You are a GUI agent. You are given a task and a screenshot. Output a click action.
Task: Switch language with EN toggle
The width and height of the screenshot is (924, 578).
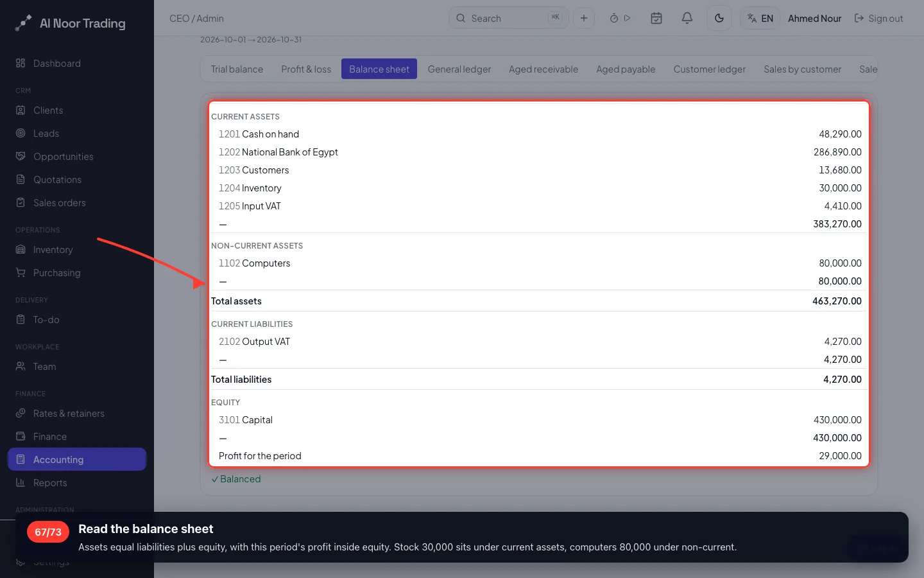click(760, 18)
